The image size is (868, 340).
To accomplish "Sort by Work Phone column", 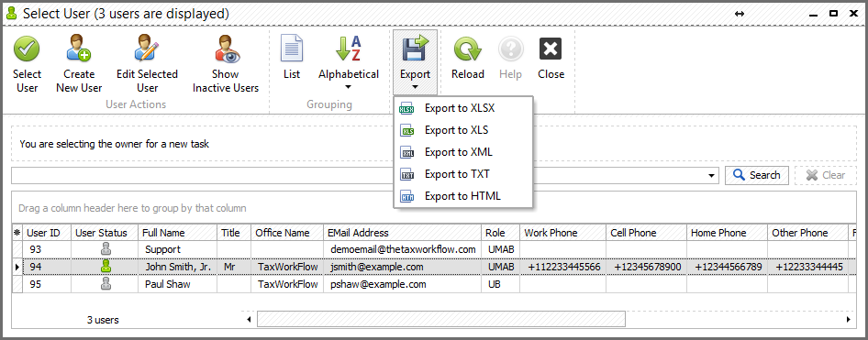I will tap(563, 233).
